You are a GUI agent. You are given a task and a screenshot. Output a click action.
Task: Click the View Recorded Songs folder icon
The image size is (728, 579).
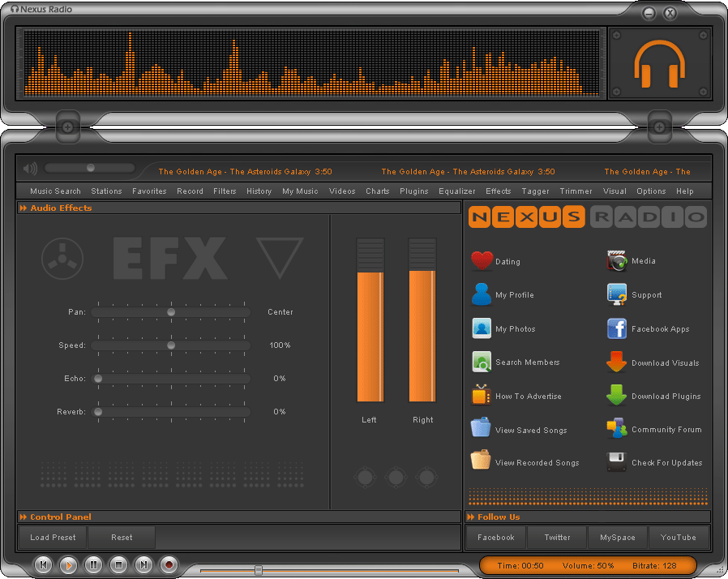(481, 460)
